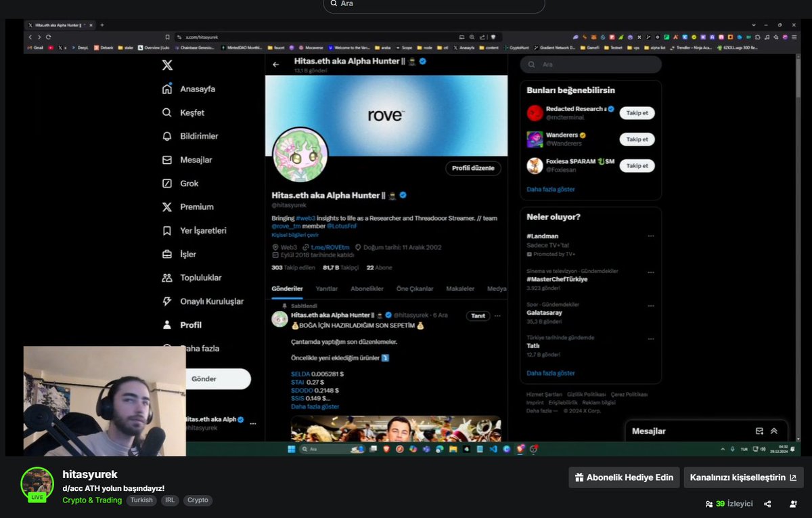Click the Crypto tag chip

pos(198,500)
